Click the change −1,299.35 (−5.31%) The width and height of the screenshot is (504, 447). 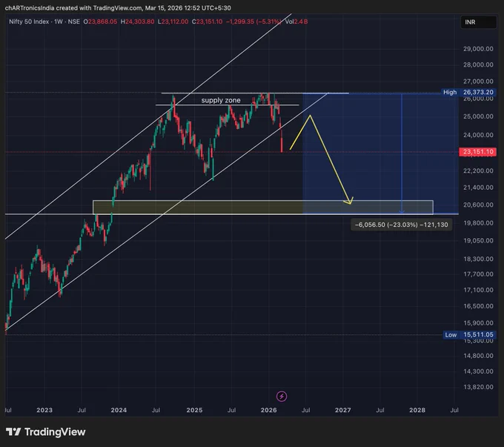pyautogui.click(x=253, y=21)
